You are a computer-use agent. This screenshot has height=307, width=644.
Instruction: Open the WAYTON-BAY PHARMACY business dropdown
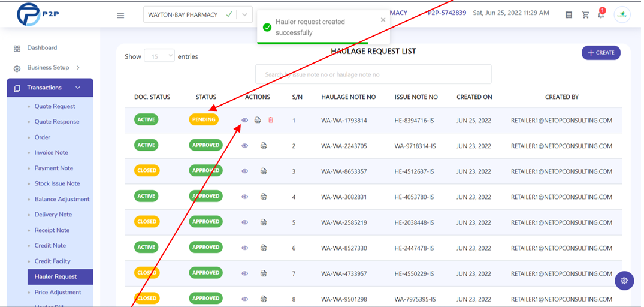click(198, 14)
